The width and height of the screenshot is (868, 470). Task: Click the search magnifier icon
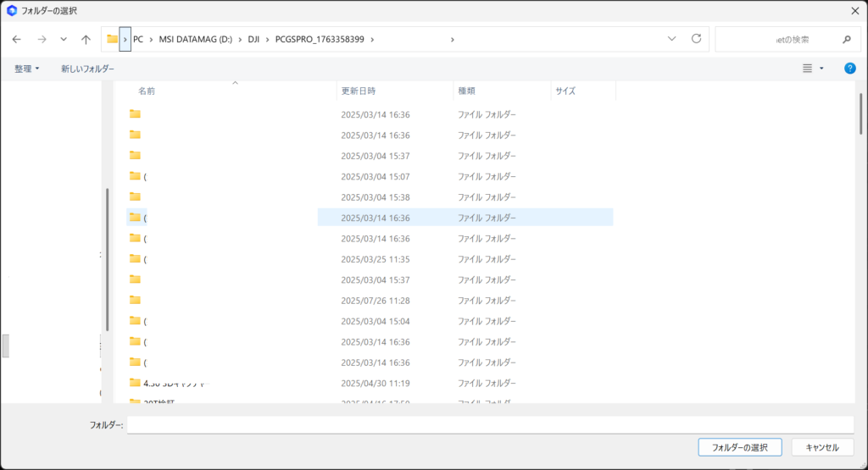click(846, 39)
